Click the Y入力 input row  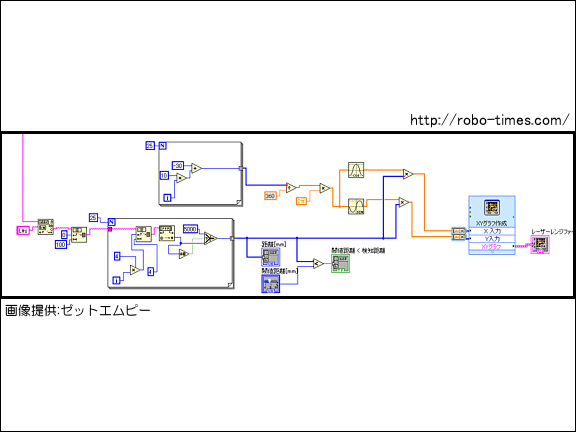(492, 238)
